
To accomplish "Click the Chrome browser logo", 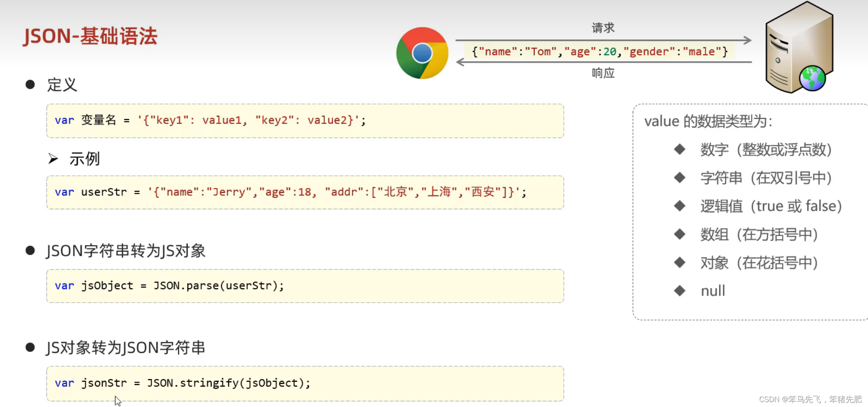I will (x=422, y=53).
